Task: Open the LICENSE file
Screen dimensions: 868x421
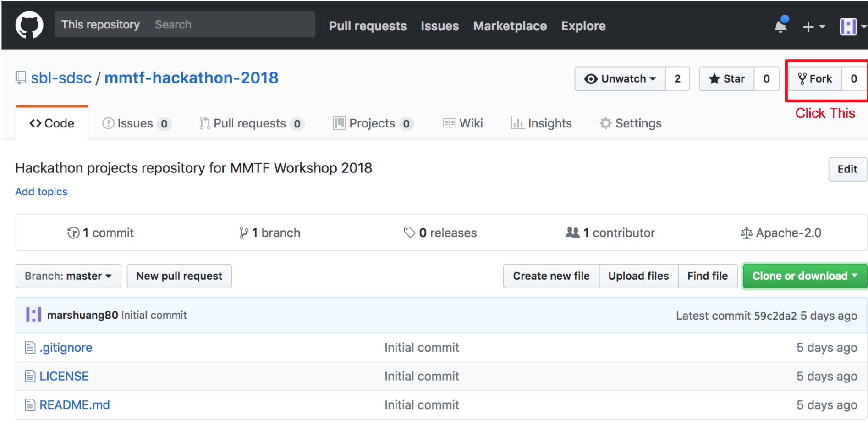Action: click(x=64, y=376)
